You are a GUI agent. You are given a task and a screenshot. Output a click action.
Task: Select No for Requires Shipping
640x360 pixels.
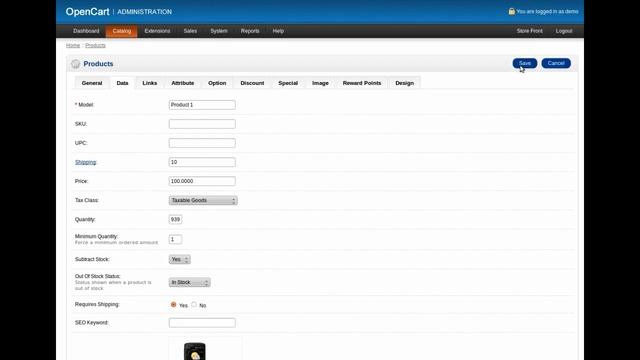(194, 304)
